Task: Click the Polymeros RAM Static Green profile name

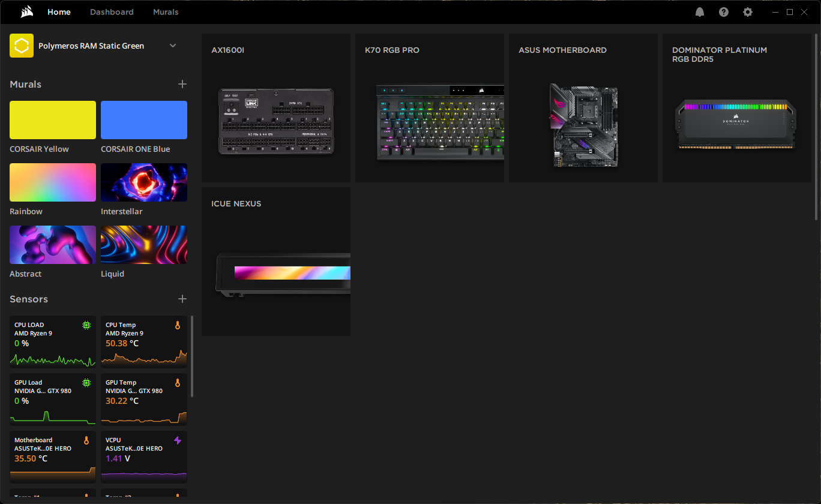Action: pyautogui.click(x=91, y=46)
